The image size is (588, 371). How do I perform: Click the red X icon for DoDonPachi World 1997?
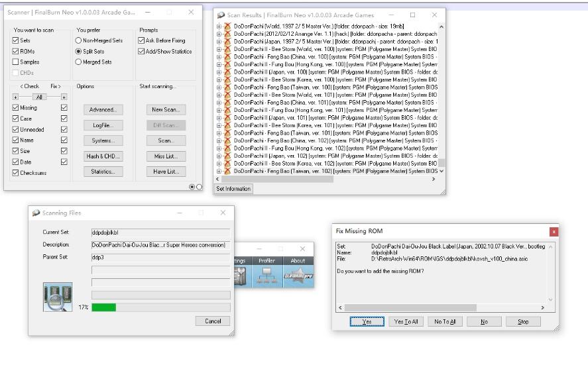pos(227,26)
